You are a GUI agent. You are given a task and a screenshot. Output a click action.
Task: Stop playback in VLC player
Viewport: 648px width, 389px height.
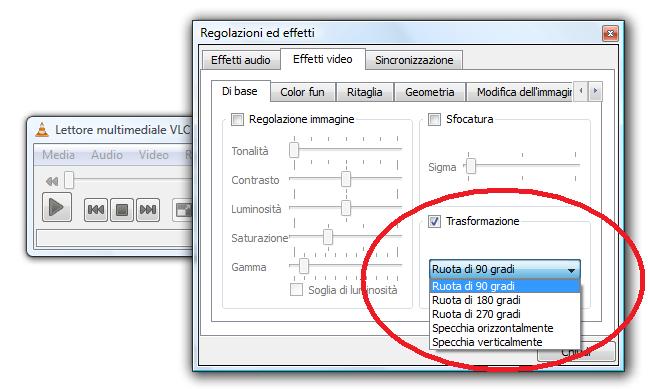[x=122, y=210]
